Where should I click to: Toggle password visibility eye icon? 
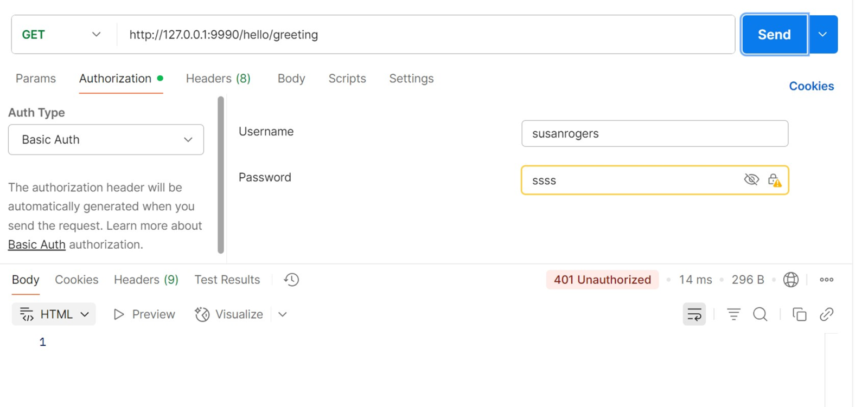[751, 179]
